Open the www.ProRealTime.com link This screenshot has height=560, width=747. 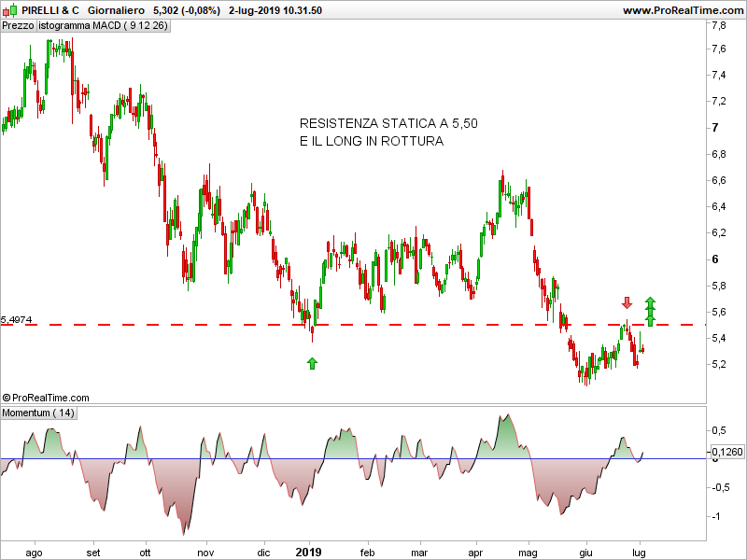(x=682, y=10)
